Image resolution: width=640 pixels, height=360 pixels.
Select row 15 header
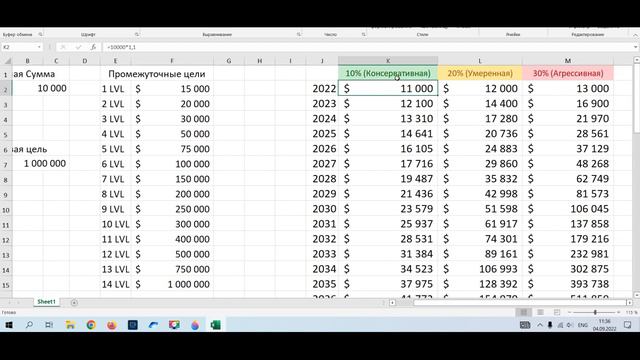coord(6,285)
